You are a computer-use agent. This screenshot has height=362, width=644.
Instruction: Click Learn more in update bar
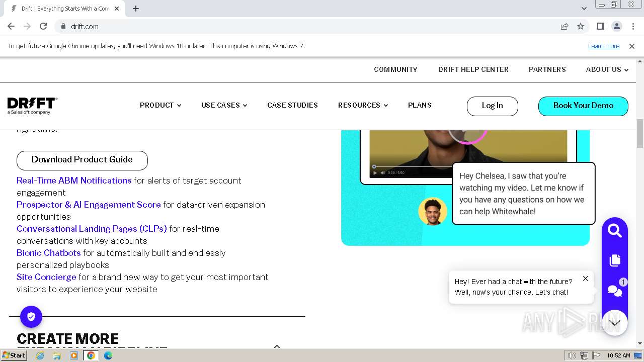pos(604,46)
